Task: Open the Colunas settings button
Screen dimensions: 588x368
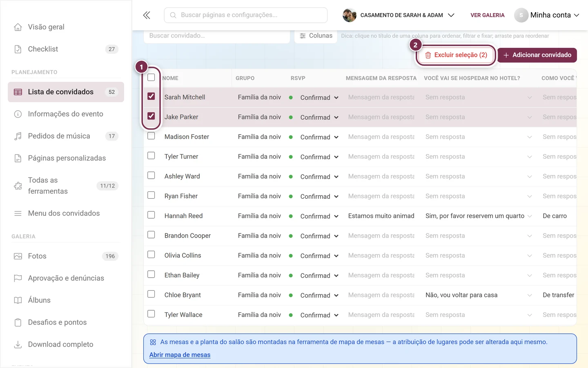Action: pos(316,36)
